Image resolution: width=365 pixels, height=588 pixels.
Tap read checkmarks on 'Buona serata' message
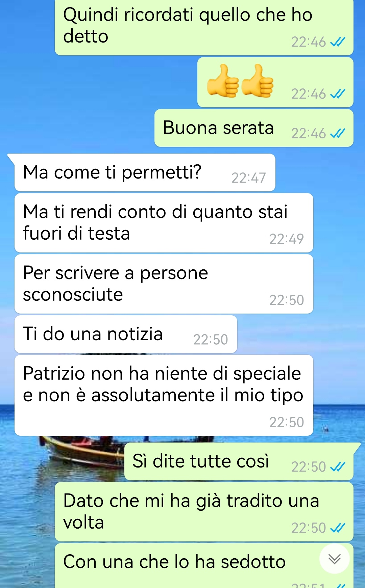[338, 133]
